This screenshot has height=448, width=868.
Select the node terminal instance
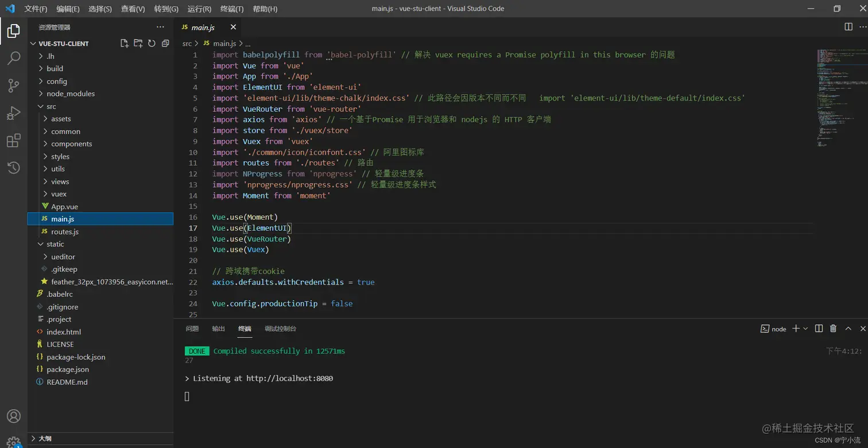click(x=773, y=329)
